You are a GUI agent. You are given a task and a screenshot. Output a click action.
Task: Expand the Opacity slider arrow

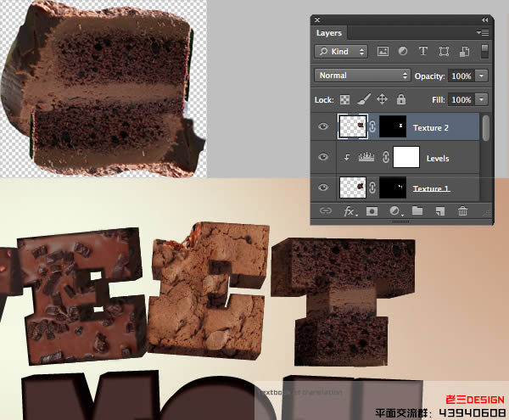482,76
